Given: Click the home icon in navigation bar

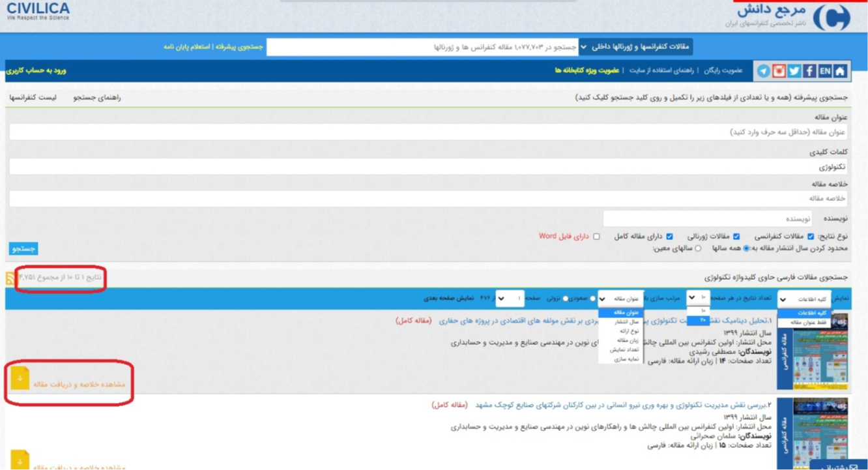Looking at the screenshot, I should coord(841,71).
